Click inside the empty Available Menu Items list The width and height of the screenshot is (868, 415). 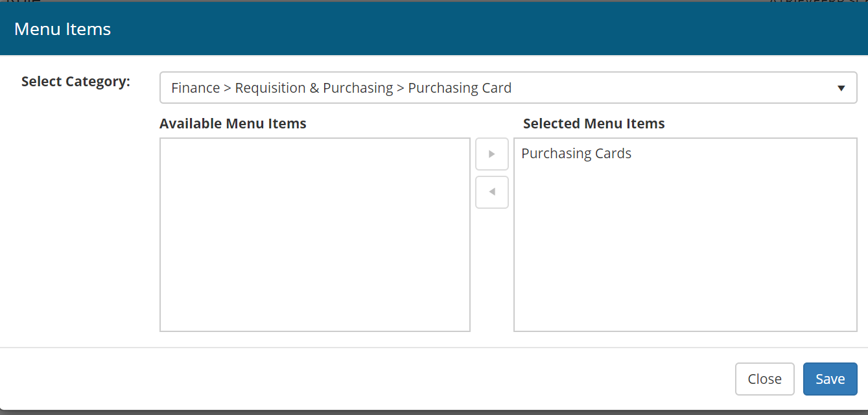314,234
